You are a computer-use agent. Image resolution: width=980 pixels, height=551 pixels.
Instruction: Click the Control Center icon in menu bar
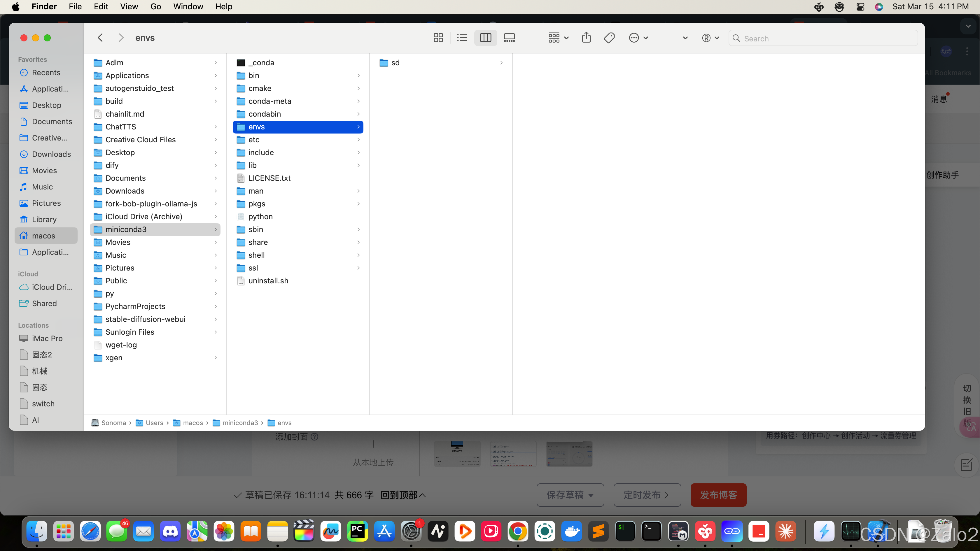point(860,6)
